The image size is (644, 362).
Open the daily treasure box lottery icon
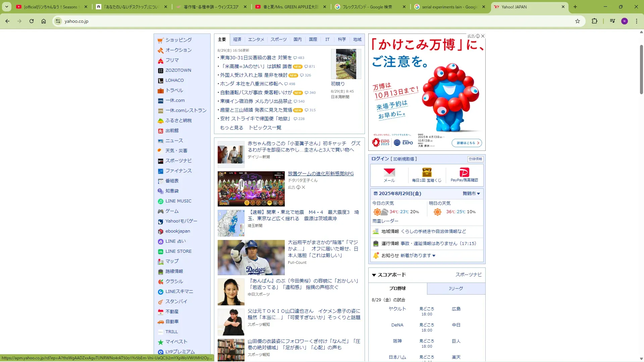point(427,172)
